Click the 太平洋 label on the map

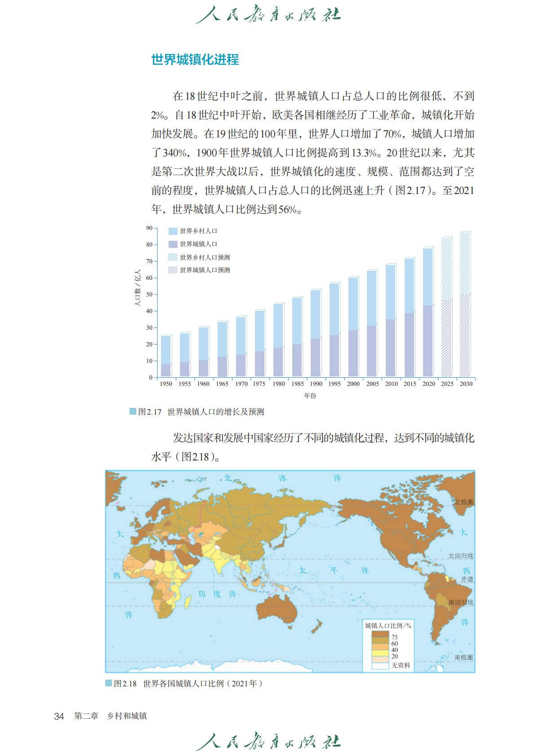coord(333,570)
